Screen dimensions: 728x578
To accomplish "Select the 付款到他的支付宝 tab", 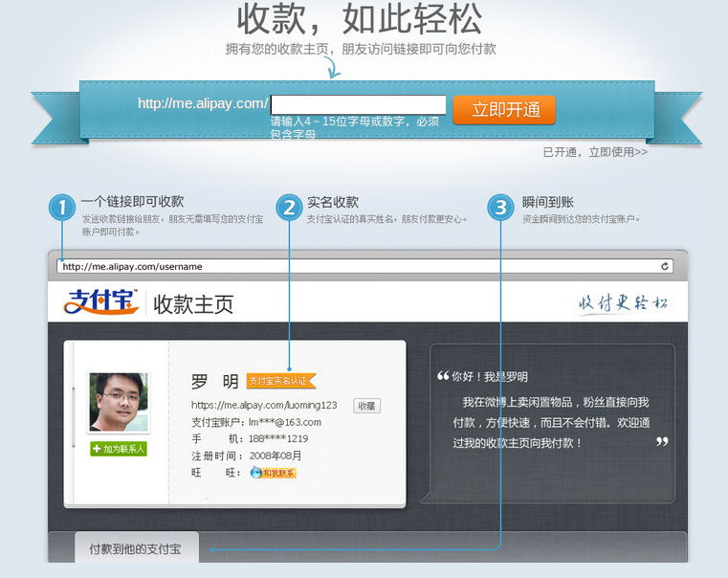I will [137, 547].
